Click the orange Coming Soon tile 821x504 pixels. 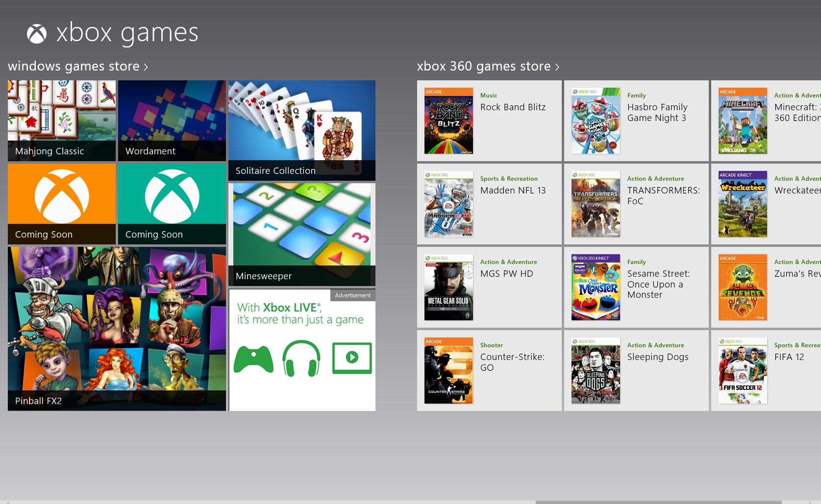pos(62,204)
